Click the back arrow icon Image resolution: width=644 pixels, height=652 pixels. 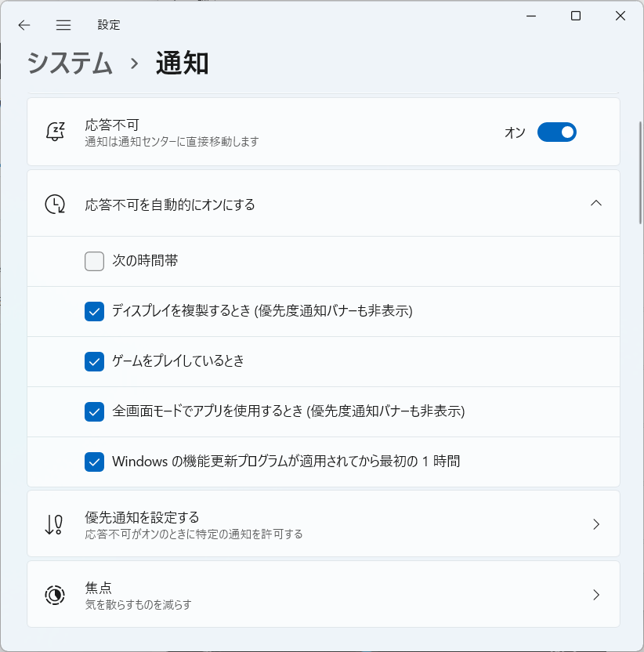click(24, 25)
